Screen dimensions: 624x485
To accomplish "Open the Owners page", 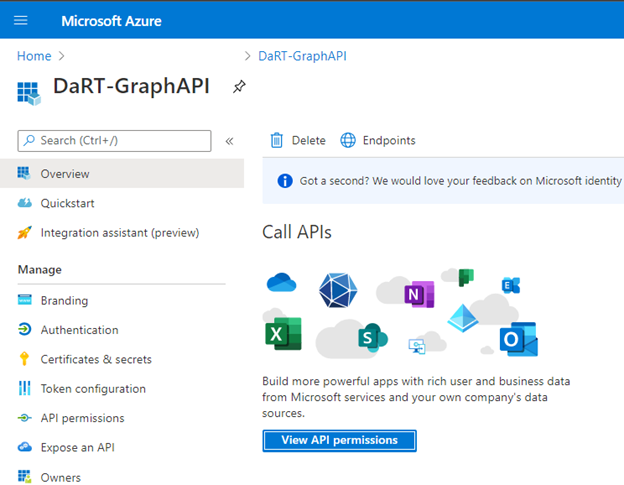I will coord(60,477).
